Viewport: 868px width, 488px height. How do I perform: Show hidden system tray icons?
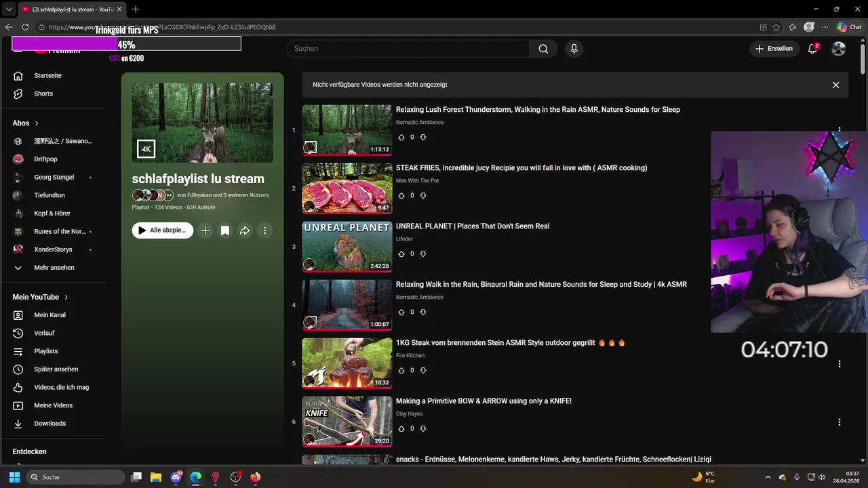[x=768, y=477]
